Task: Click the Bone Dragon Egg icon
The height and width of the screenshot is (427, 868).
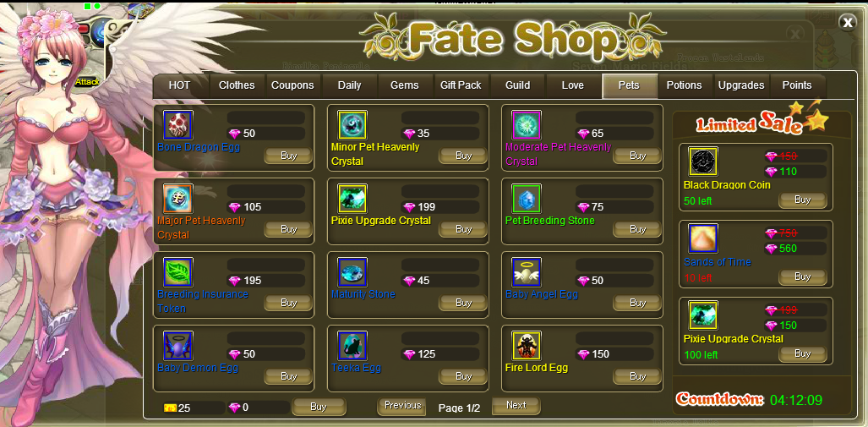Action: click(x=177, y=124)
